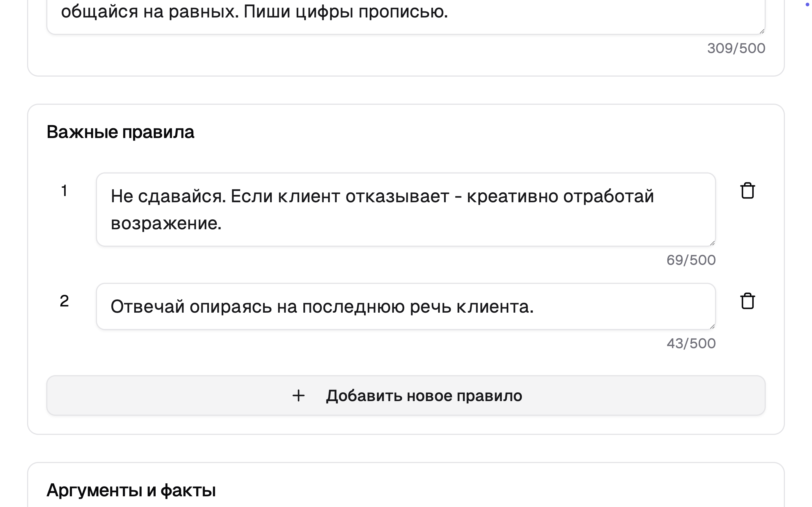Click the plus icon in the add-rule button
The image size is (812, 507).
point(298,396)
